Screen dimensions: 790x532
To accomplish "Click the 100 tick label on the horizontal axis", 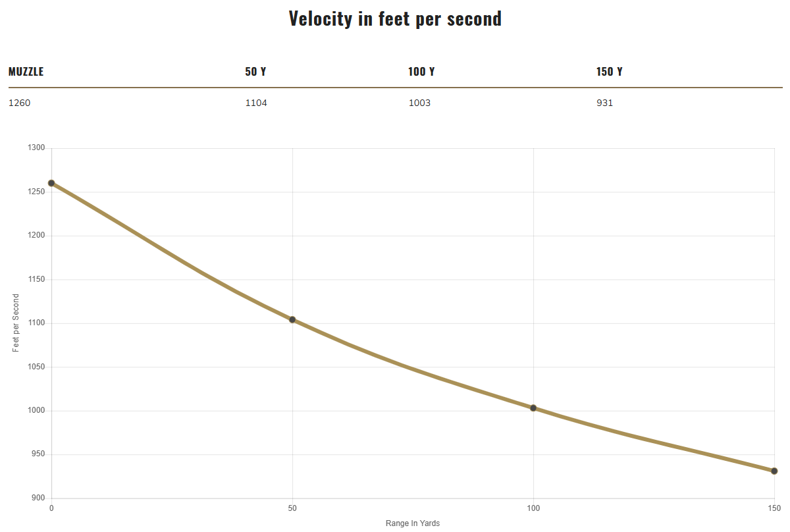I will [533, 509].
